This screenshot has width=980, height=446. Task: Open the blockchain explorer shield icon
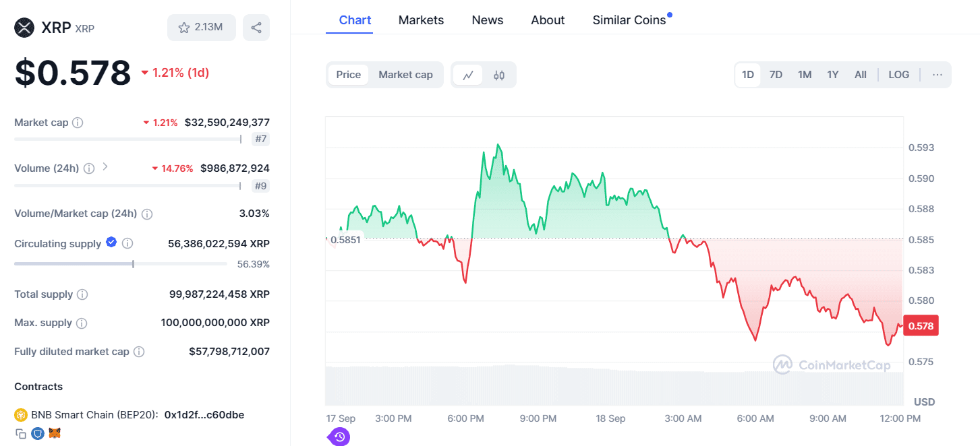(37, 433)
